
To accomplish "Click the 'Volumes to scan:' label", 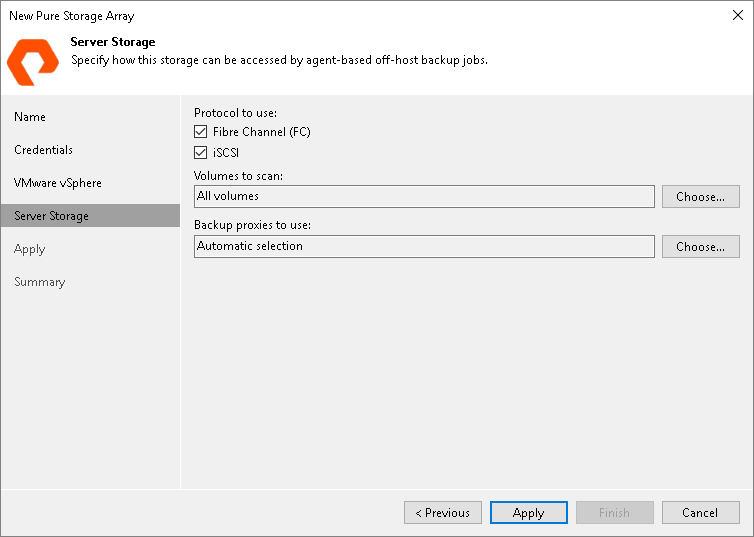I will (239, 176).
